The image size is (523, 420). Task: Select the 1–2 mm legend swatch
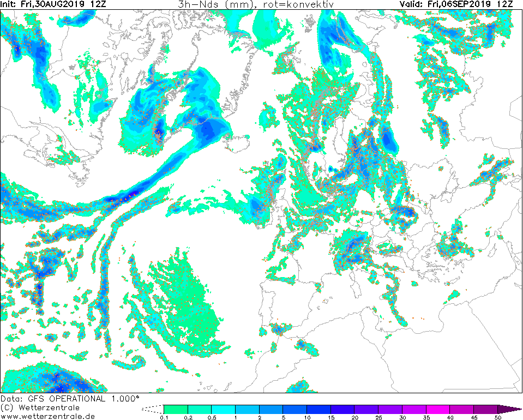tap(247, 409)
